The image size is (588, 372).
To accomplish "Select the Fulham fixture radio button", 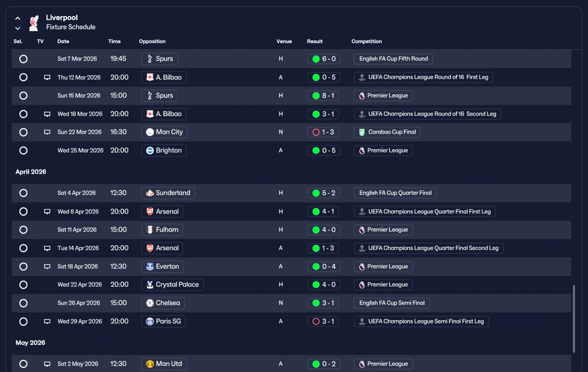I will pos(23,230).
